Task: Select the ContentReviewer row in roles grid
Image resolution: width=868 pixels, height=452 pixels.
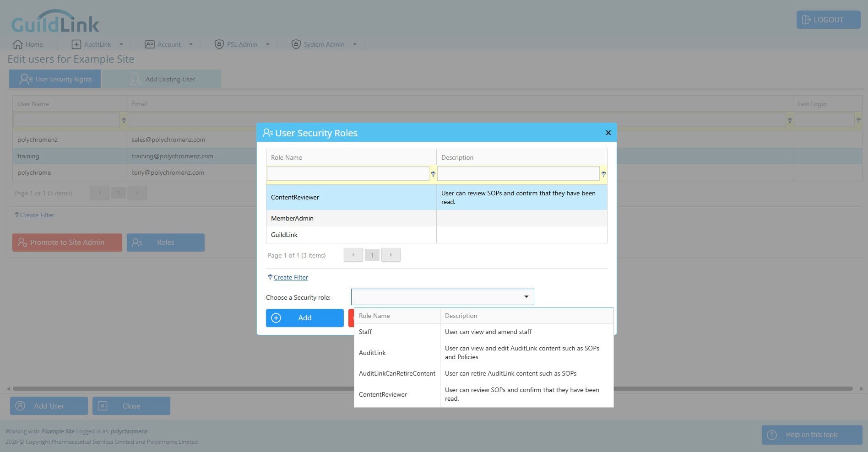Action: (x=437, y=197)
